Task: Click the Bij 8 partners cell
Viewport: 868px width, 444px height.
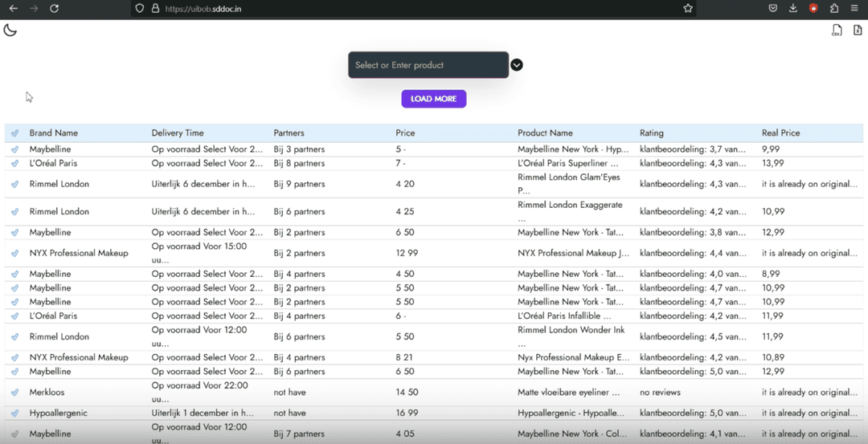Action: (299, 163)
